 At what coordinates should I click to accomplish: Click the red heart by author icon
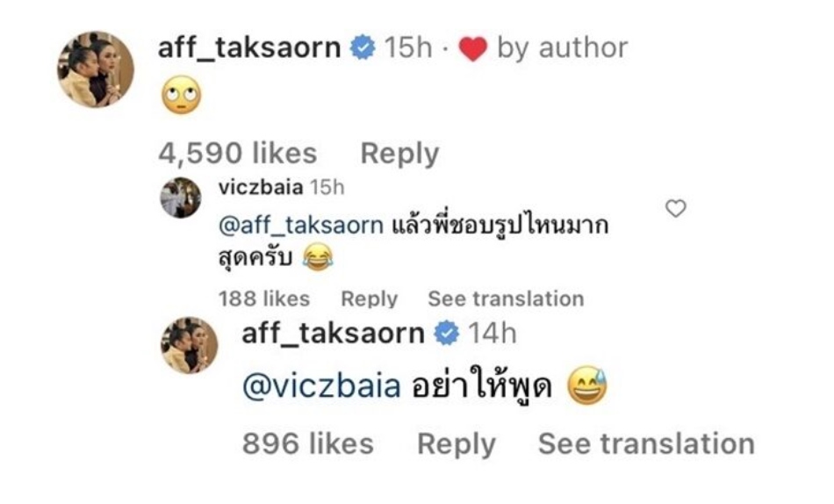click(x=473, y=49)
